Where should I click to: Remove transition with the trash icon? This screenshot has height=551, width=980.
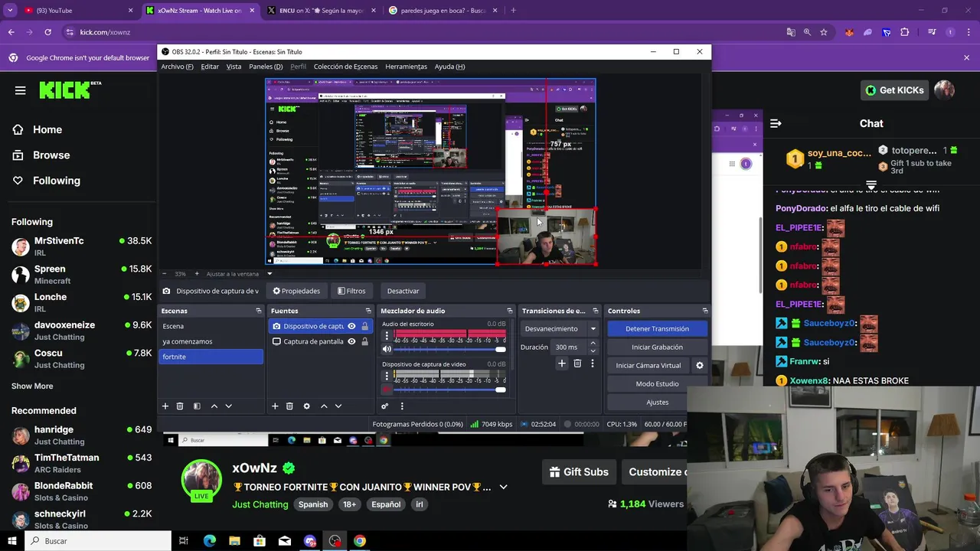click(x=577, y=364)
